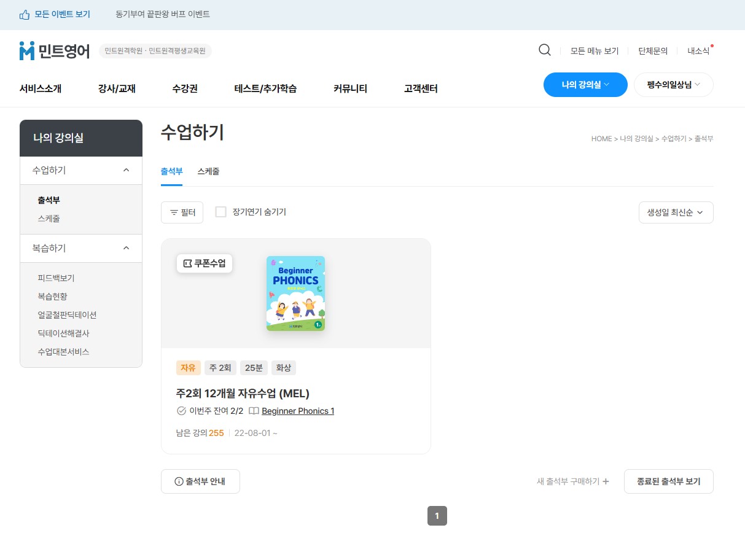Click the 종료된 출석부 보기 button
Image resolution: width=745 pixels, height=560 pixels.
pyautogui.click(x=668, y=482)
